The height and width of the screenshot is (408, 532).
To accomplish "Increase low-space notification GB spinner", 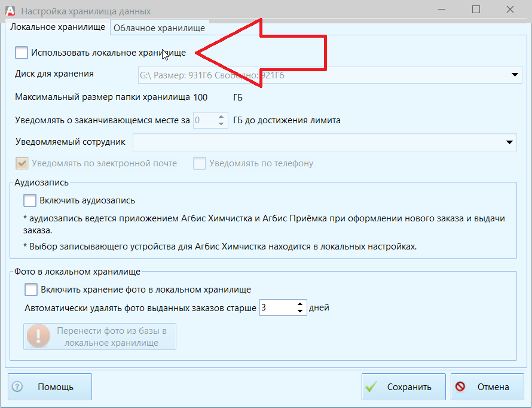I will click(x=221, y=117).
